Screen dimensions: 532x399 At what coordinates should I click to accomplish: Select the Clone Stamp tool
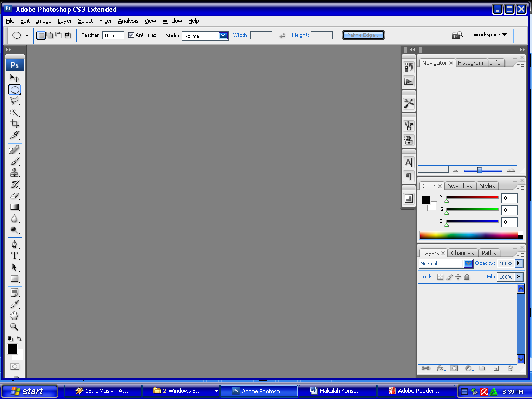(15, 172)
